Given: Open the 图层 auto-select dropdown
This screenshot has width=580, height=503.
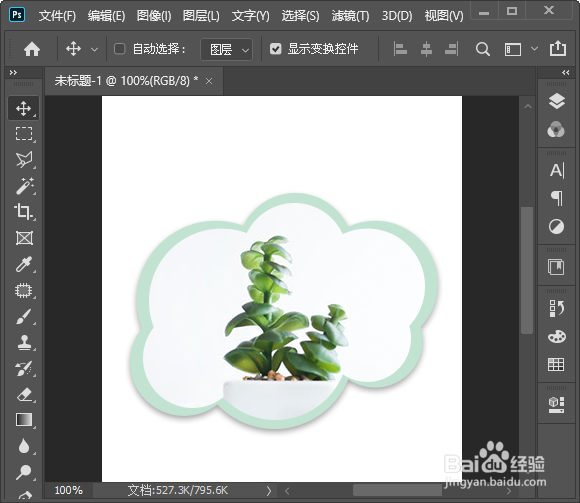Looking at the screenshot, I should 226,49.
